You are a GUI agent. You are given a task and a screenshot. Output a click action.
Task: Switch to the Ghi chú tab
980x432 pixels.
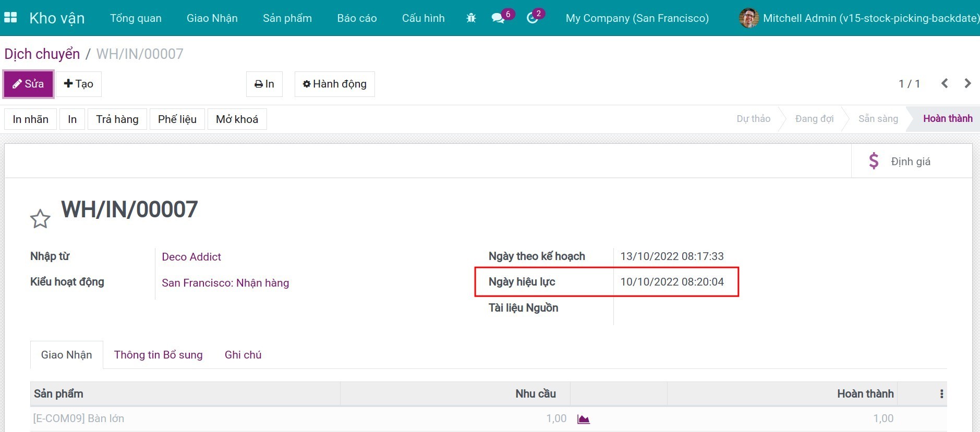click(x=243, y=355)
